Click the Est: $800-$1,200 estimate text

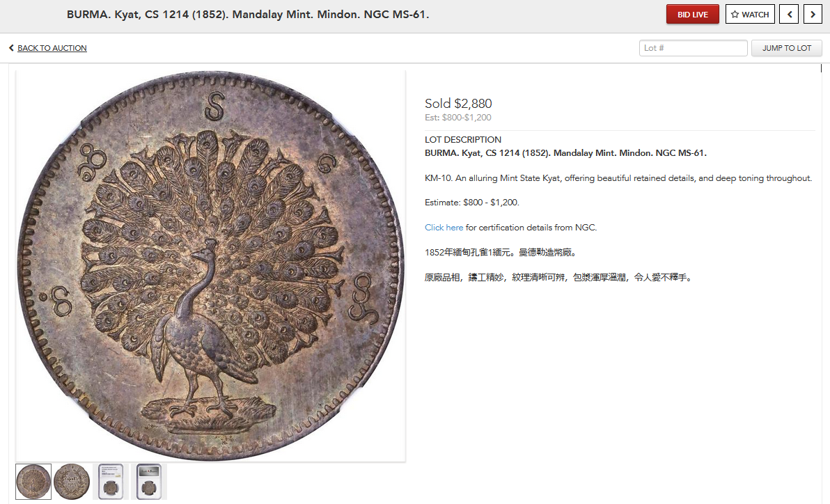coord(458,118)
